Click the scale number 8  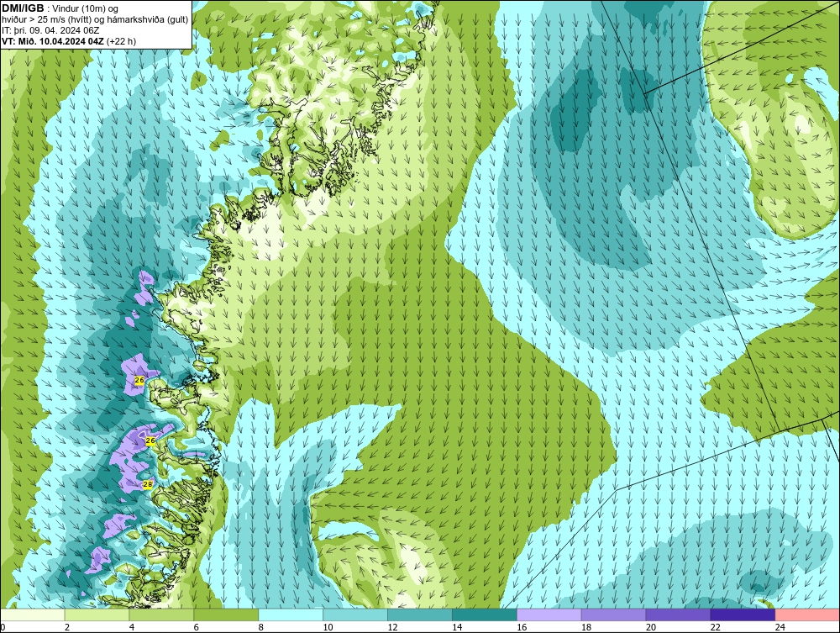tap(261, 627)
